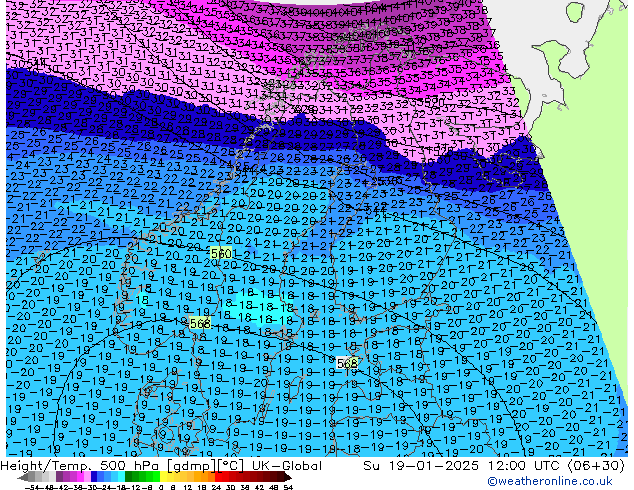Click the cyan -18 legend swatch
The image size is (634, 490).
(121, 477)
